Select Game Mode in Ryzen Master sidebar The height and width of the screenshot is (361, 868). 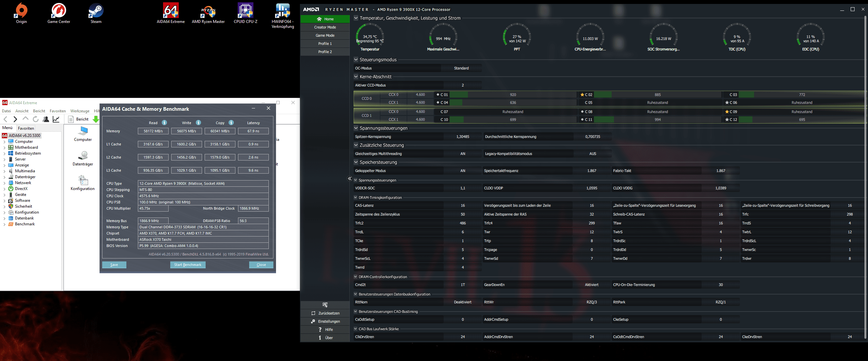click(x=325, y=35)
